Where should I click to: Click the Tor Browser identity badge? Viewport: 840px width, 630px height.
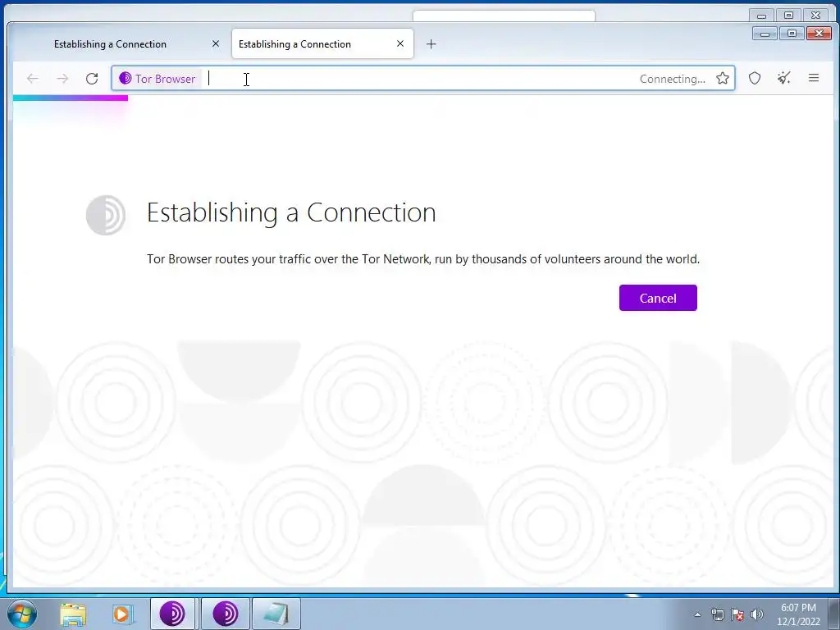[x=158, y=79]
